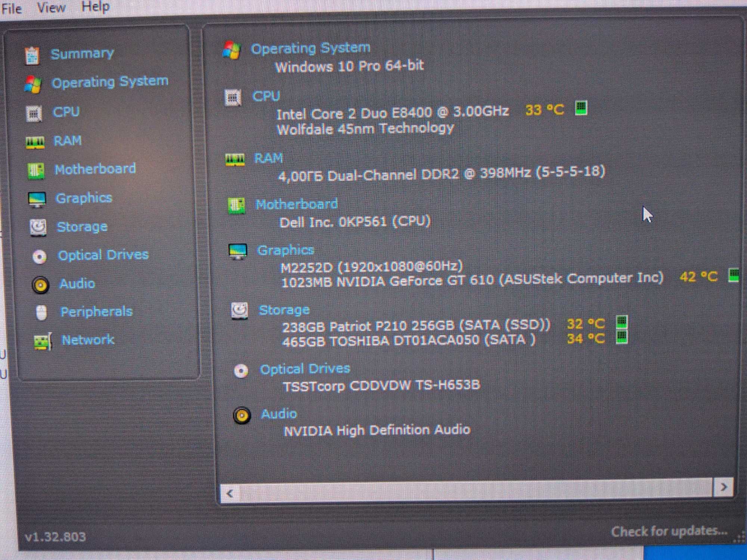747x560 pixels.
Task: Click the Check for updates link
Action: pyautogui.click(x=669, y=531)
